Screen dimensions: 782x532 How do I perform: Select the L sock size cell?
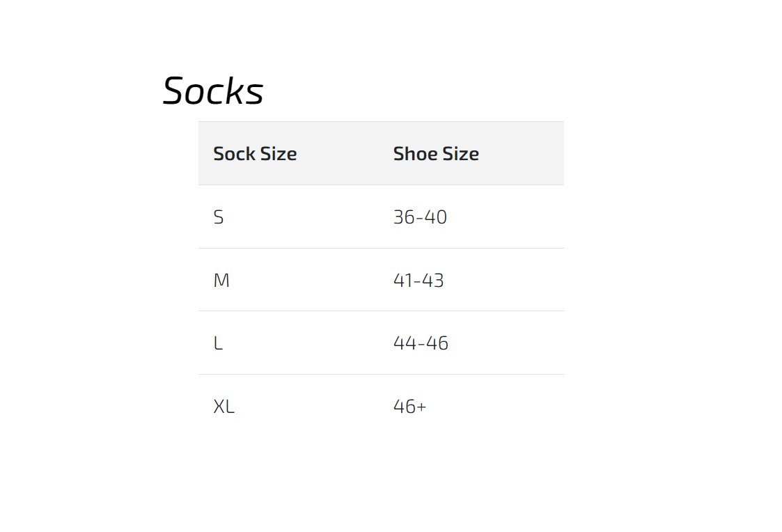click(218, 343)
